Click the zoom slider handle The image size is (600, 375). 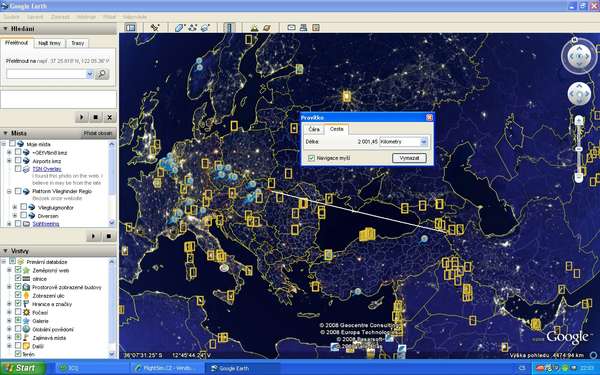[579, 149]
